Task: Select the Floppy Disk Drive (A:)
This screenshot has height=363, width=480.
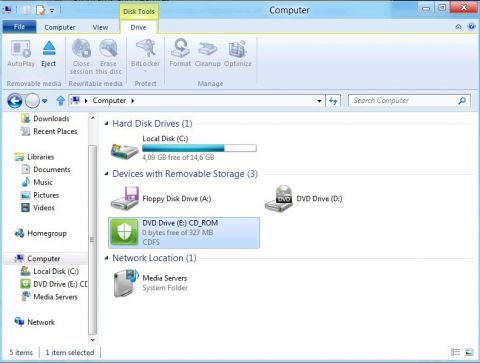Action: tap(161, 198)
